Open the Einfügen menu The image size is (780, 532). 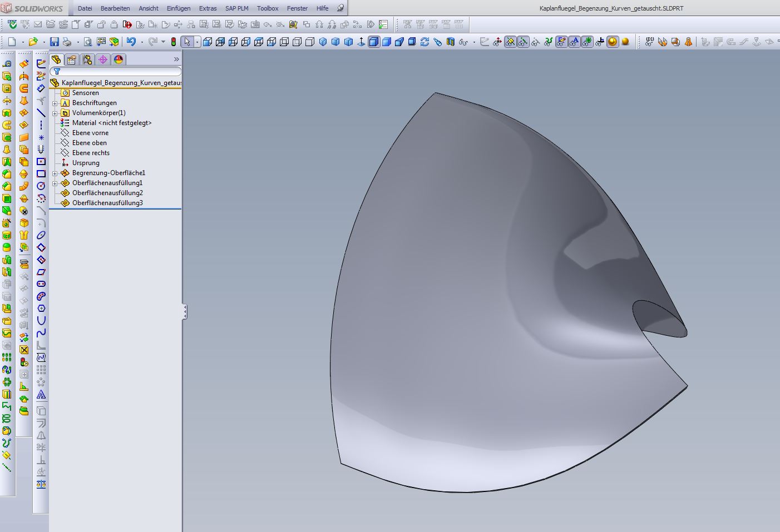(x=179, y=8)
